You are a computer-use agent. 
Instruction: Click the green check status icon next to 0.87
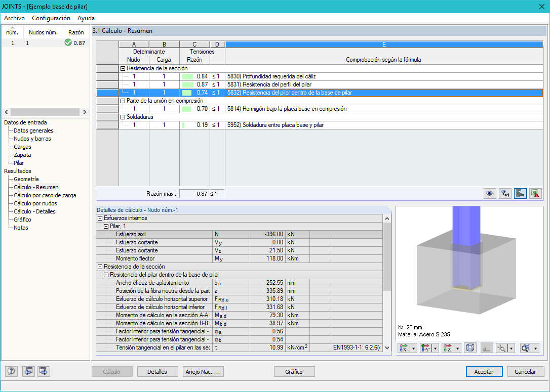tap(68, 42)
